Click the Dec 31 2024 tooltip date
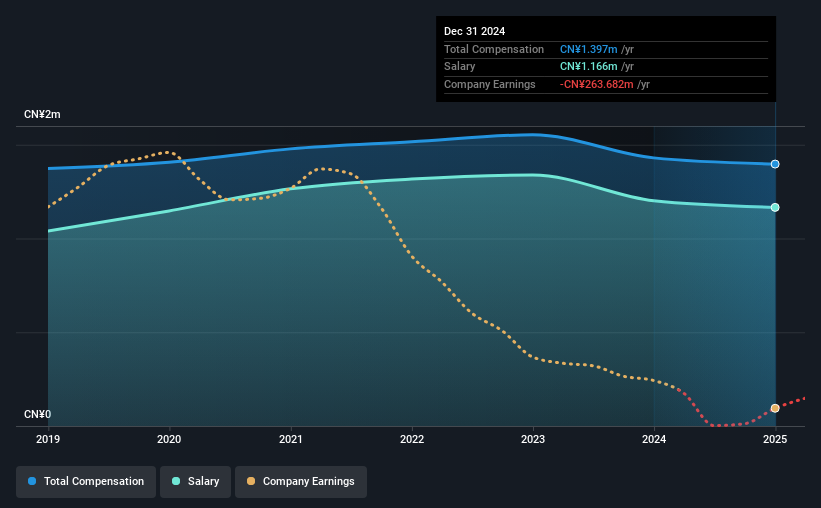Screen dimensions: 821x508 click(474, 31)
